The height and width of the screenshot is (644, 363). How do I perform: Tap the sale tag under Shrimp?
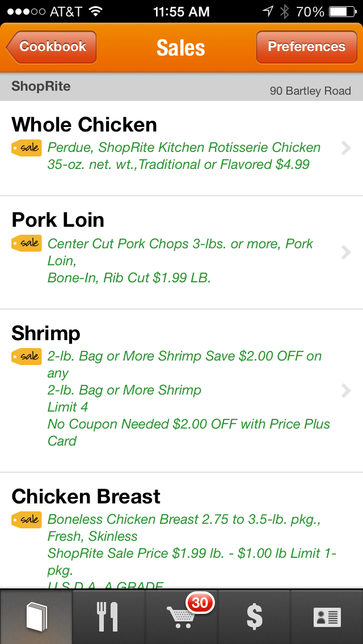[x=27, y=357]
